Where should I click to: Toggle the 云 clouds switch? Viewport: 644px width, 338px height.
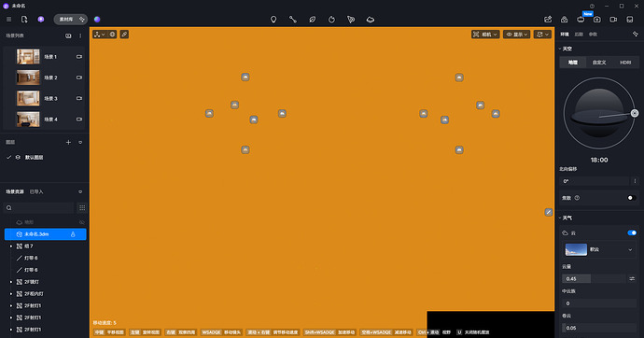pyautogui.click(x=632, y=232)
